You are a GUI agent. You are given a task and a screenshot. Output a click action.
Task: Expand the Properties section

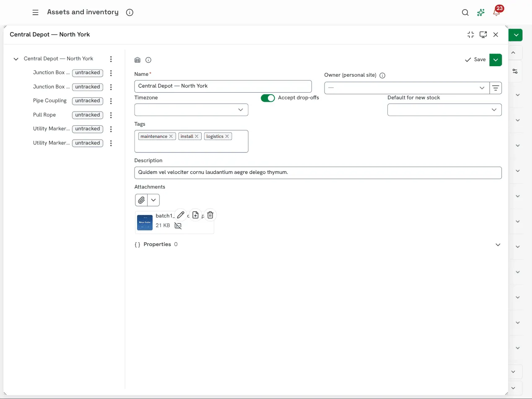(498, 245)
